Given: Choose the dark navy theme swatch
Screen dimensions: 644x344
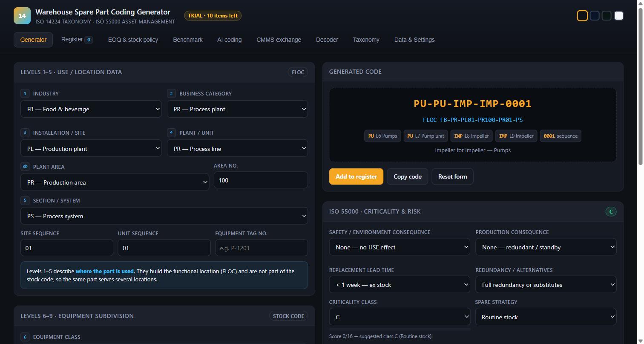Looking at the screenshot, I should tap(595, 16).
